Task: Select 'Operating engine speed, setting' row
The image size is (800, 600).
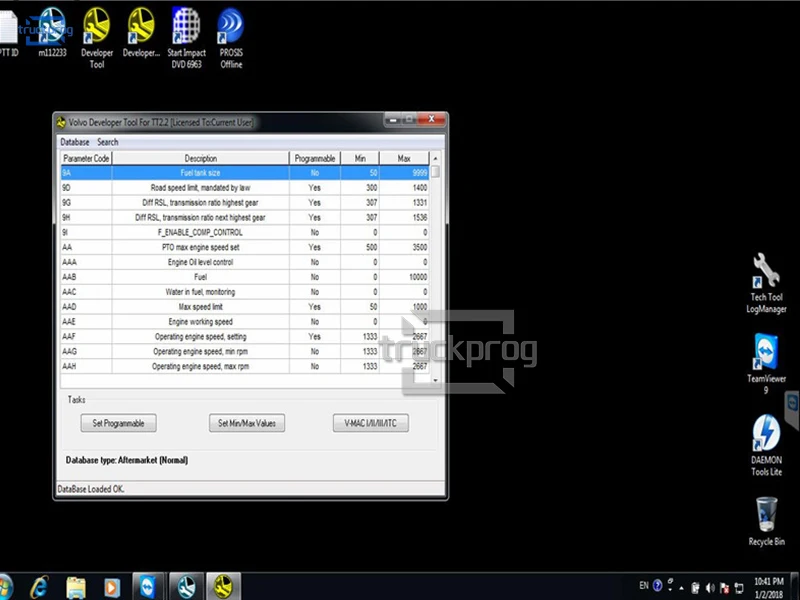Action: point(245,336)
